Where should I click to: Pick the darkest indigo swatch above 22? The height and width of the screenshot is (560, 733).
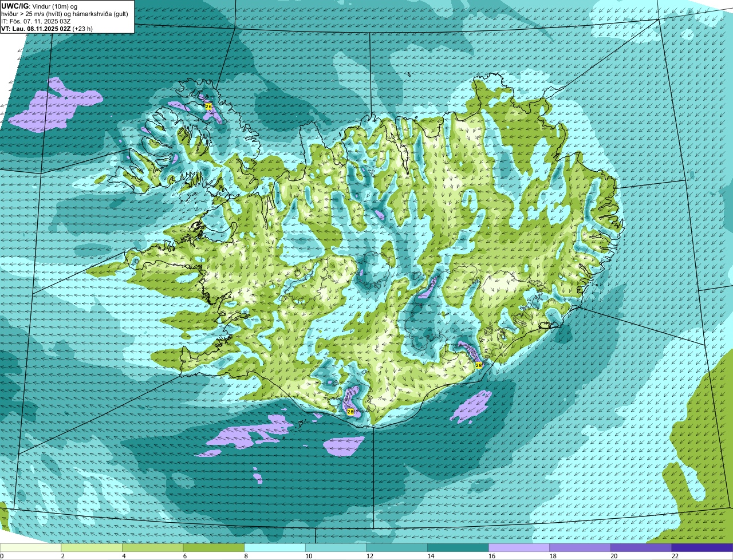[703, 547]
